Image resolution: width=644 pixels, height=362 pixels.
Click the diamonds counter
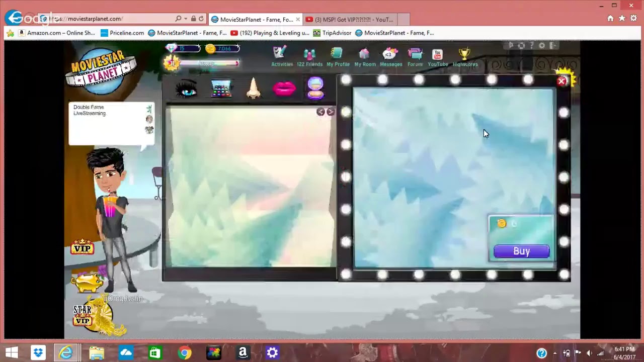tap(183, 48)
